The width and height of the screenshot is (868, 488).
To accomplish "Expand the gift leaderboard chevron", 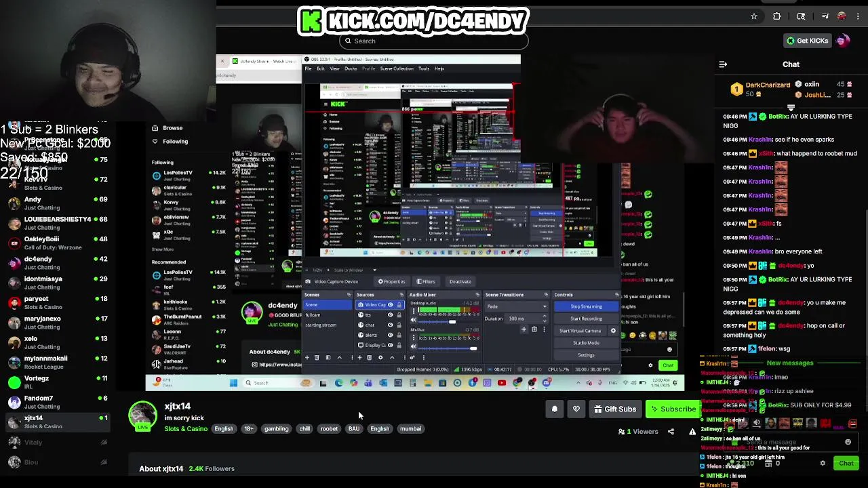I will coord(791,108).
